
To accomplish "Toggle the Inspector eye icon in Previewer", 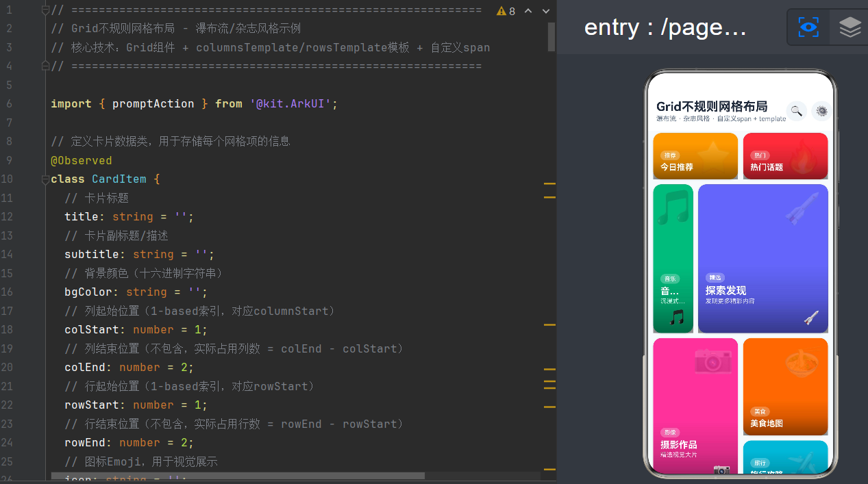I will 808,27.
